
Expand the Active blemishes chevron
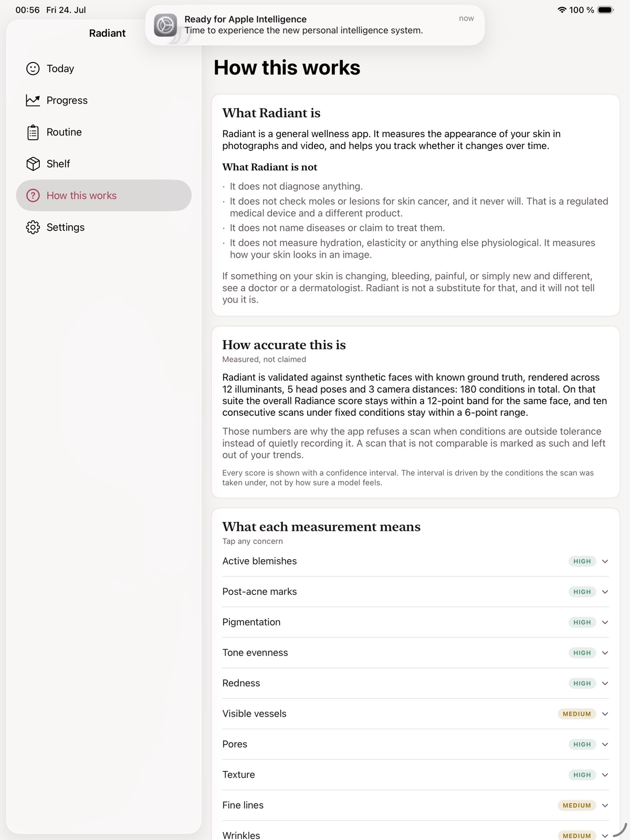pyautogui.click(x=605, y=561)
